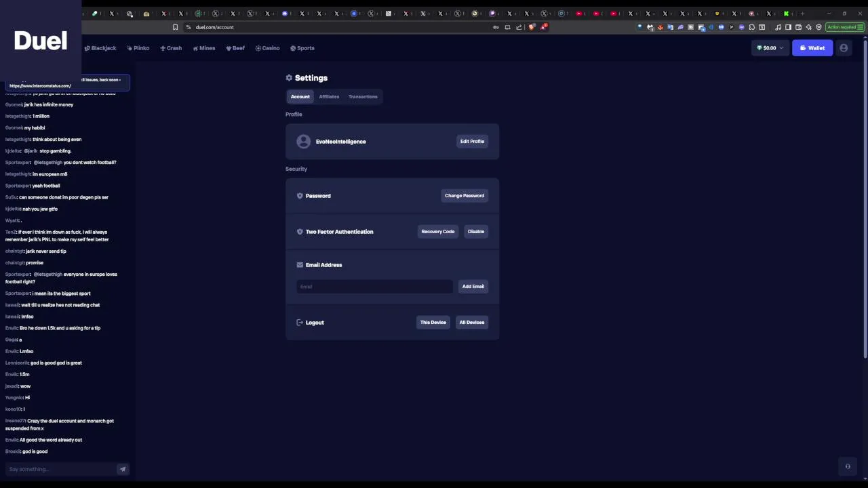Send the chat message with arrow button
Viewport: 868px width, 488px height.
pos(123,469)
